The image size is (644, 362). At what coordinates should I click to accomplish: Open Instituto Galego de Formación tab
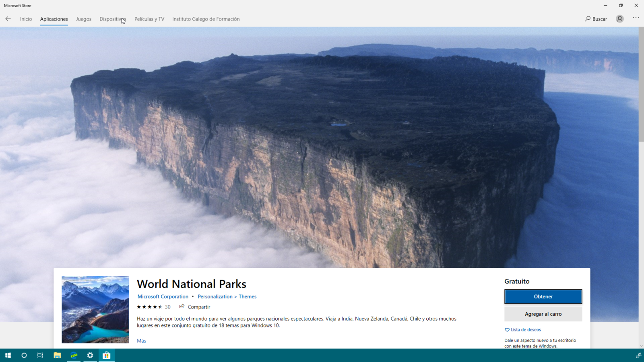[x=206, y=19]
